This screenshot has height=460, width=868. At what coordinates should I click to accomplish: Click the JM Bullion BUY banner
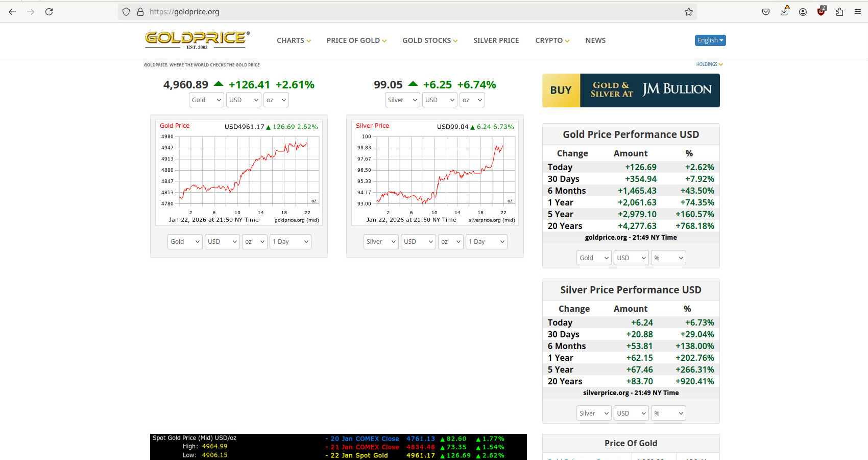[x=631, y=90]
